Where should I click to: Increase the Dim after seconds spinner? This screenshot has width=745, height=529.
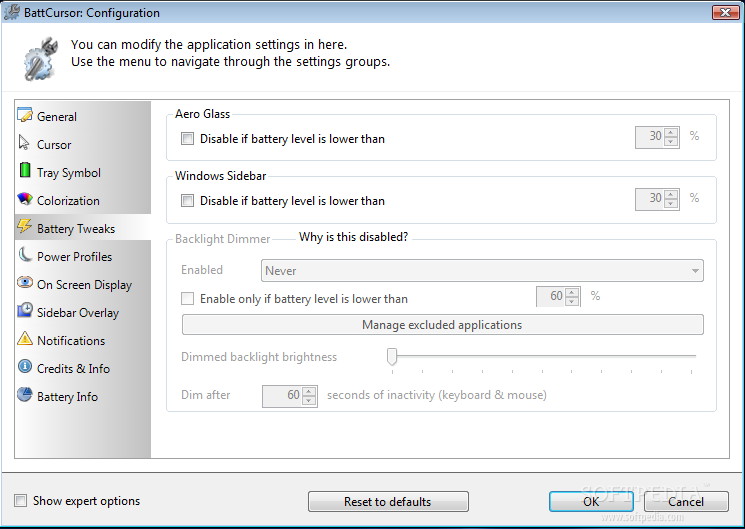tap(309, 392)
